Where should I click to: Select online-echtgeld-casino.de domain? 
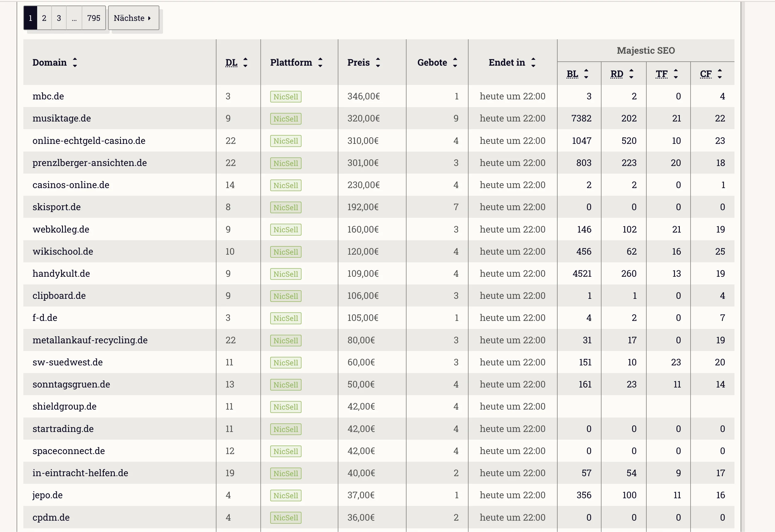[x=89, y=141]
